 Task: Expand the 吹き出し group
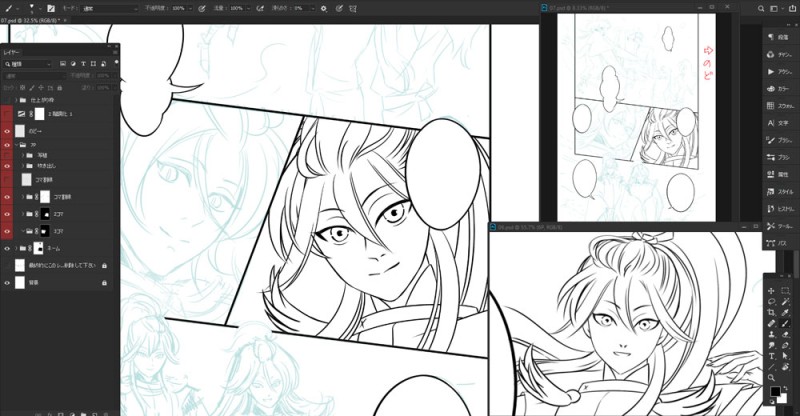coord(23,166)
